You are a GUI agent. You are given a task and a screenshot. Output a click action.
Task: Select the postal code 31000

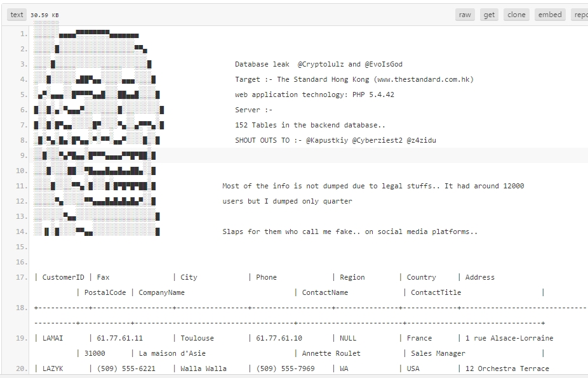click(x=95, y=353)
